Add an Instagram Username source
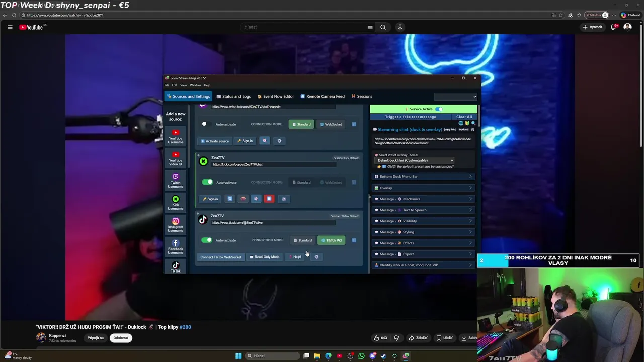Image resolution: width=644 pixels, height=362 pixels. pyautogui.click(x=176, y=225)
